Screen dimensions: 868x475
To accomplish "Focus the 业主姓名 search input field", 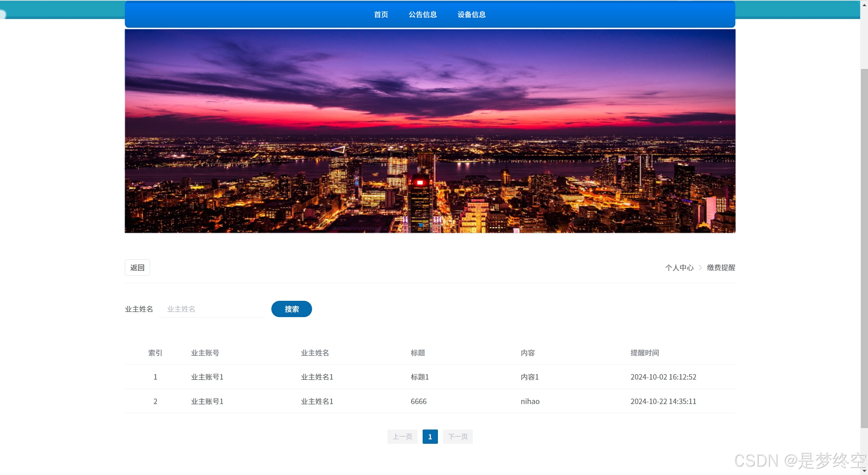I will (x=212, y=309).
